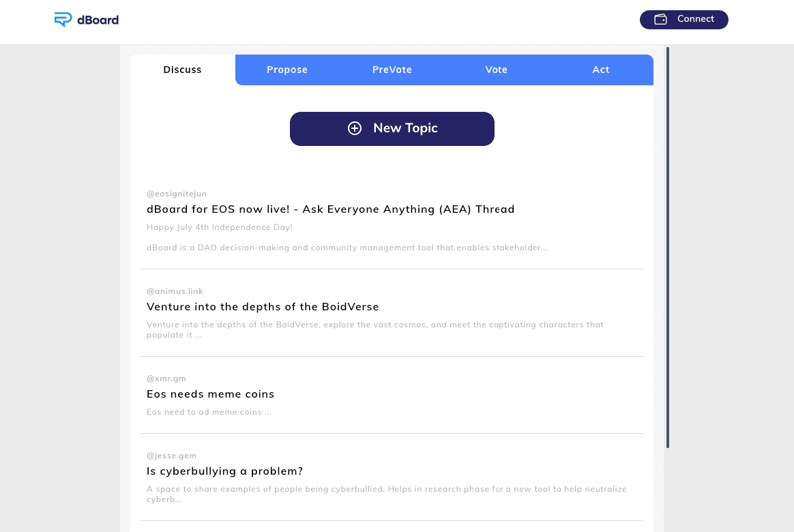Screen dimensions: 794x532
Task: Switch to the Discuss tab
Action: (182, 70)
